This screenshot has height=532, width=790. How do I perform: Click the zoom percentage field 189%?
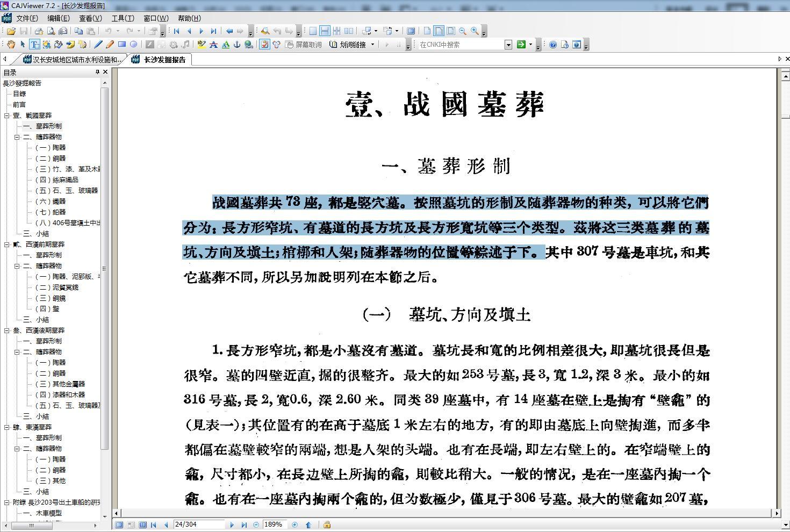275,524
